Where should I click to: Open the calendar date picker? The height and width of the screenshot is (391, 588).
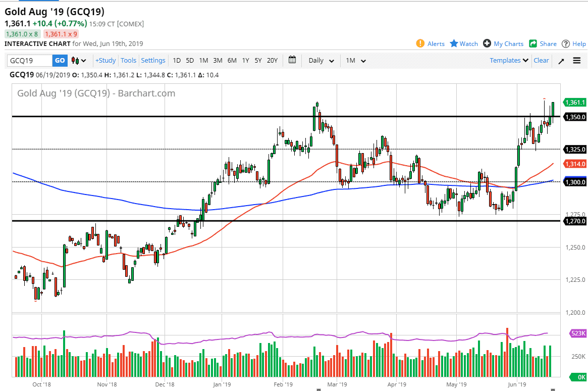click(292, 60)
